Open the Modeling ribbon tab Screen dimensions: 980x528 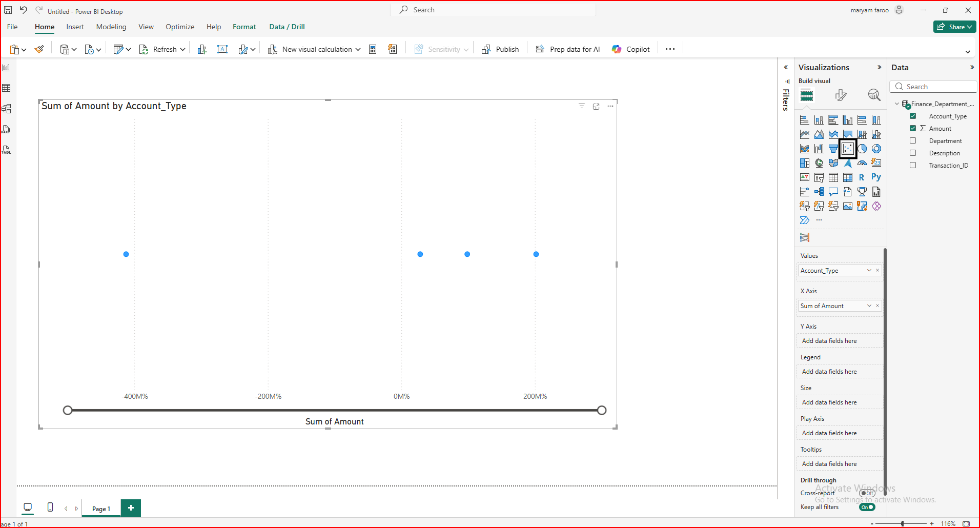click(111, 27)
